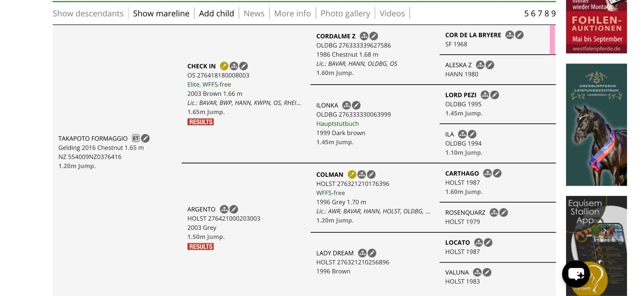The width and height of the screenshot is (644, 296).
Task: Click the yellow stallion icon beside Check In
Action: pyautogui.click(x=224, y=66)
